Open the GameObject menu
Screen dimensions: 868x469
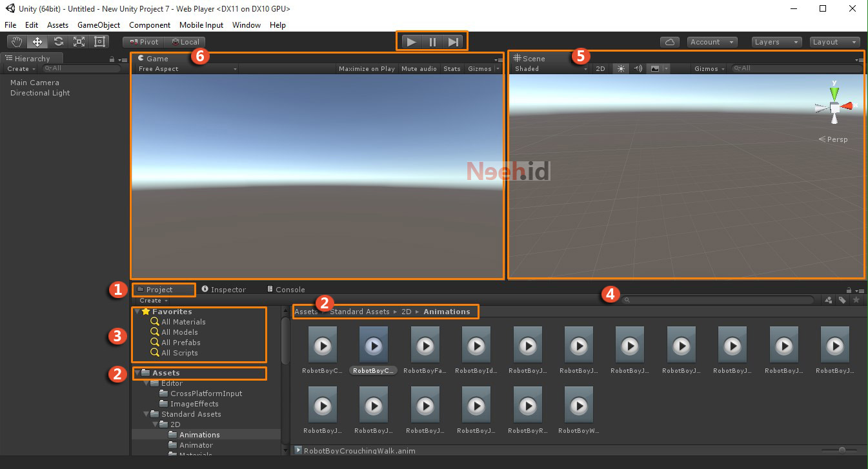(98, 25)
